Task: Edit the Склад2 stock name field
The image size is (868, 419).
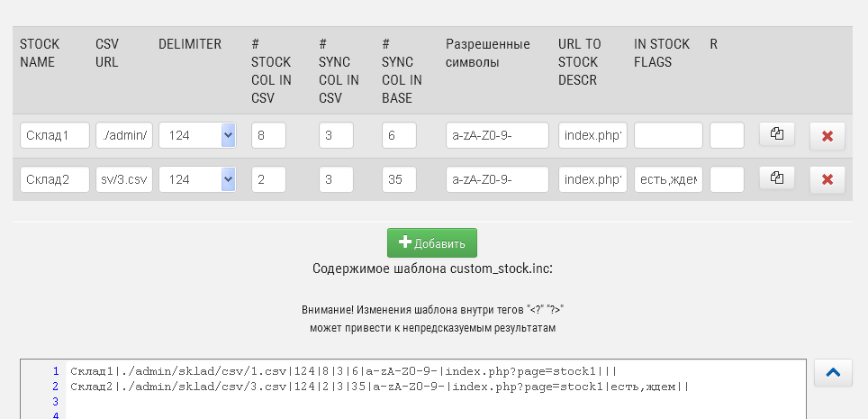Action: pos(55,179)
